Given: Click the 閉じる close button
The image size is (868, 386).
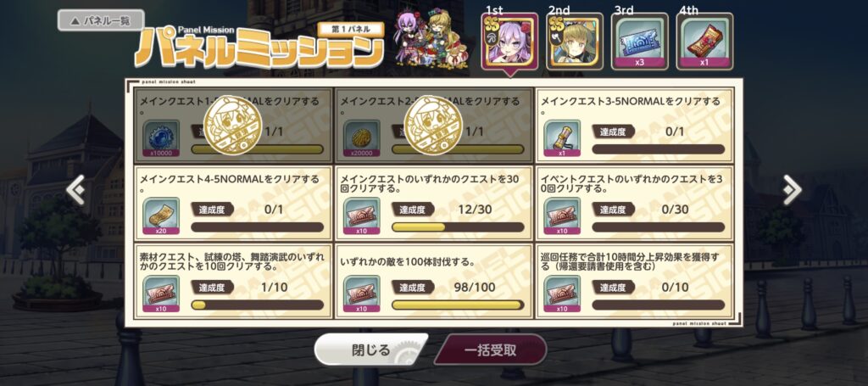Looking at the screenshot, I should pyautogui.click(x=371, y=350).
